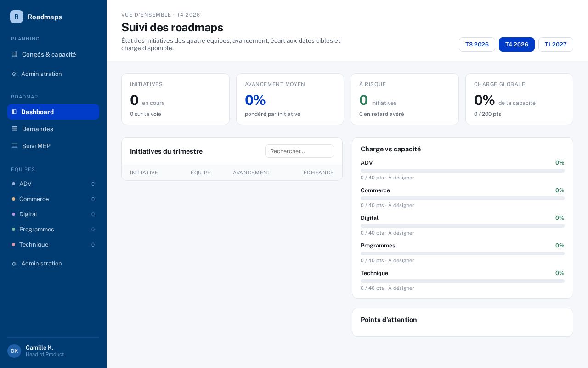Image resolution: width=588 pixels, height=368 pixels.
Task: Click the Programmes charge progress bar
Action: click(x=463, y=253)
